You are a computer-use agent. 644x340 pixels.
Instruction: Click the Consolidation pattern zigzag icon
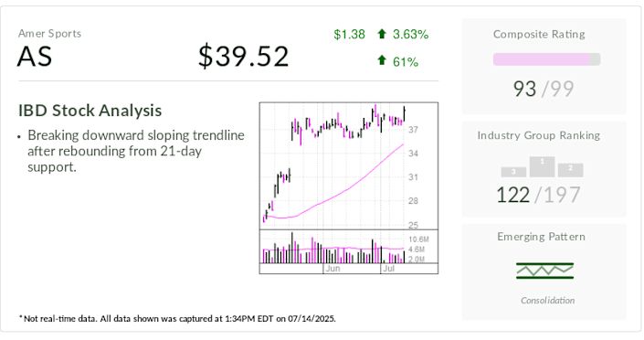point(544,271)
